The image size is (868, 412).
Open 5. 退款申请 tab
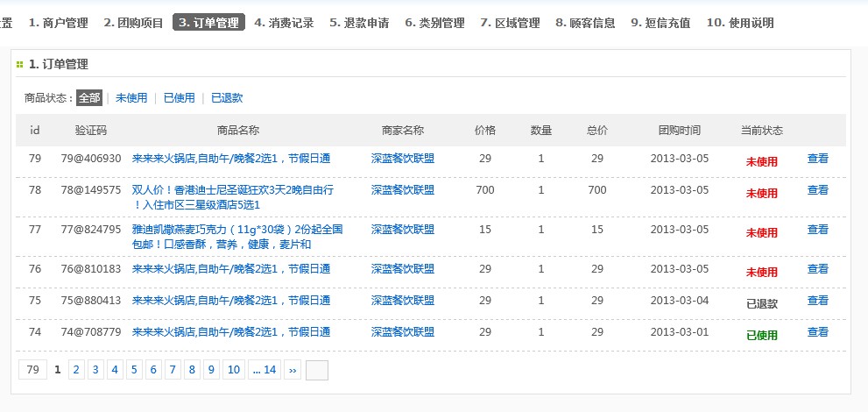(359, 23)
